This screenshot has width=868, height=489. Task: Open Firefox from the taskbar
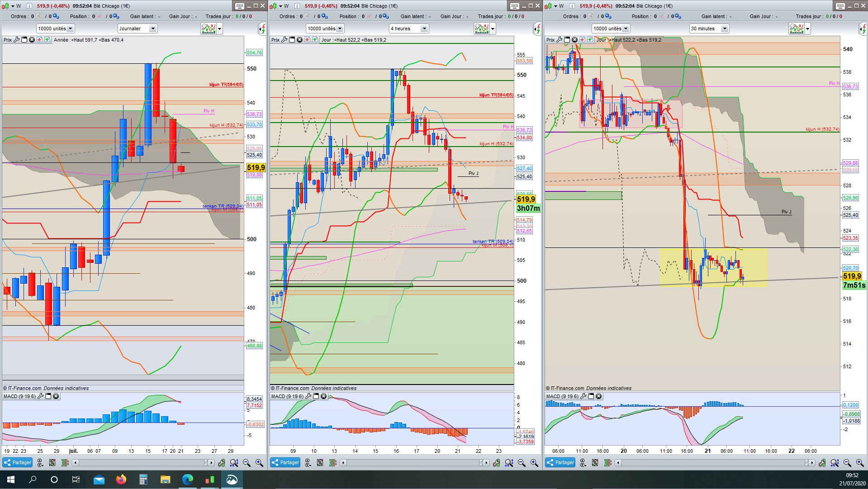[121, 480]
